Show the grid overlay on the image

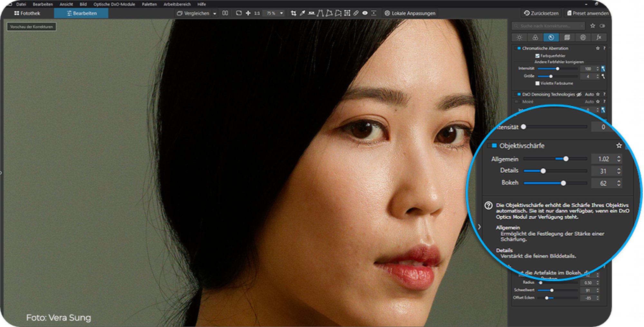click(347, 13)
